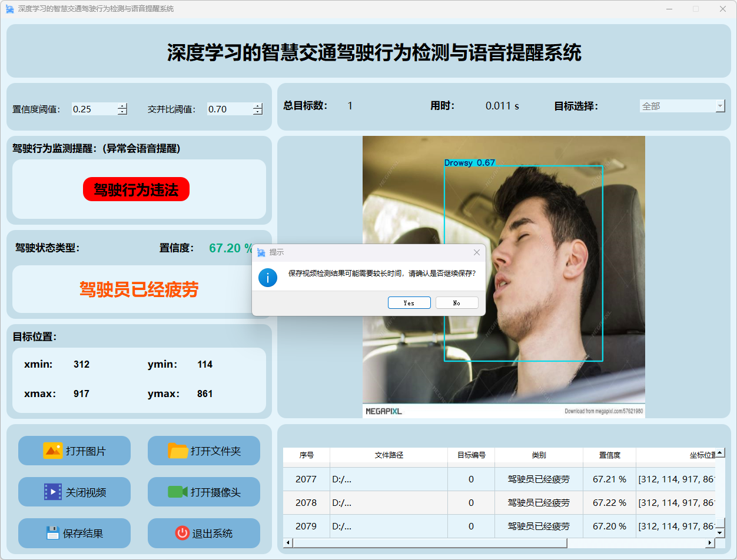
Task: Increase the confidence threshold value
Action: (122, 106)
